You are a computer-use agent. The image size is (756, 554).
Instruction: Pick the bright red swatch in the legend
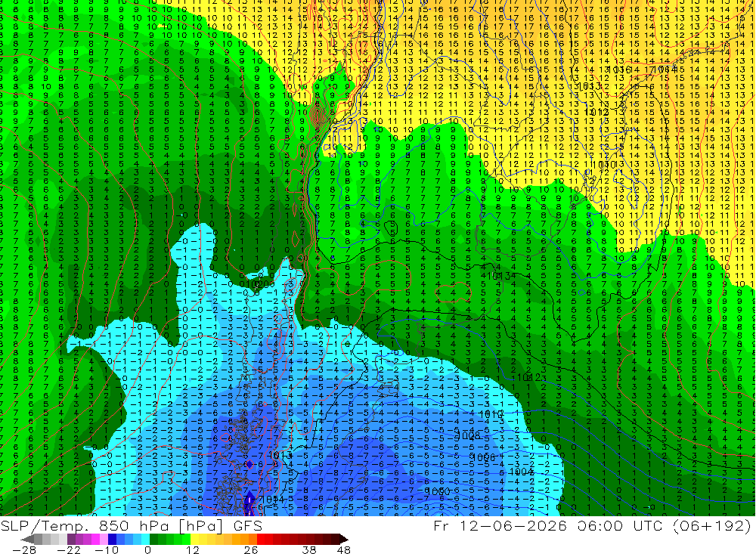pyautogui.click(x=261, y=539)
